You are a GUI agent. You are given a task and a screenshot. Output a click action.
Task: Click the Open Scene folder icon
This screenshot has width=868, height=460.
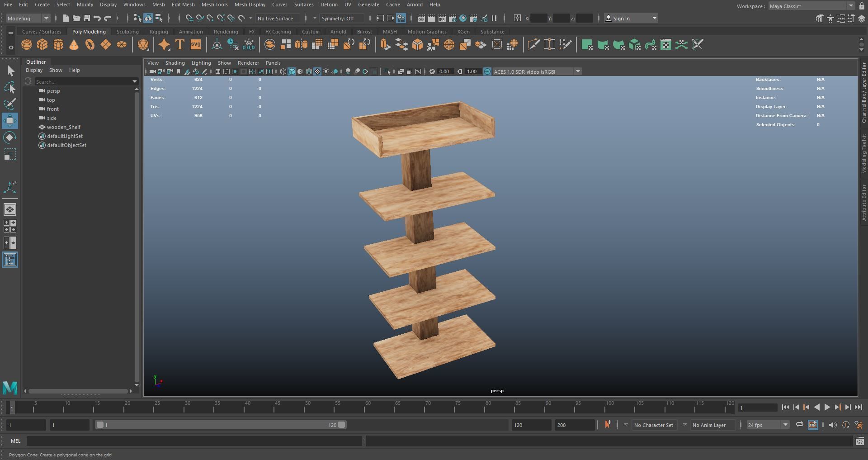coord(76,18)
